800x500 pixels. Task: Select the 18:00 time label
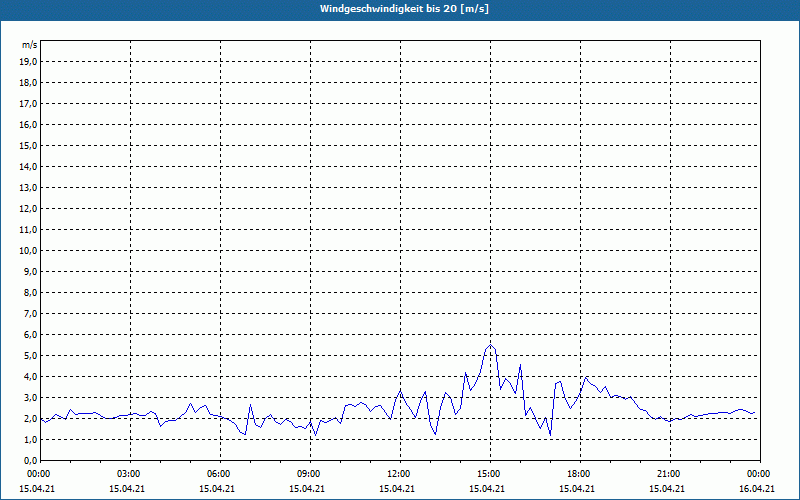[x=580, y=474]
